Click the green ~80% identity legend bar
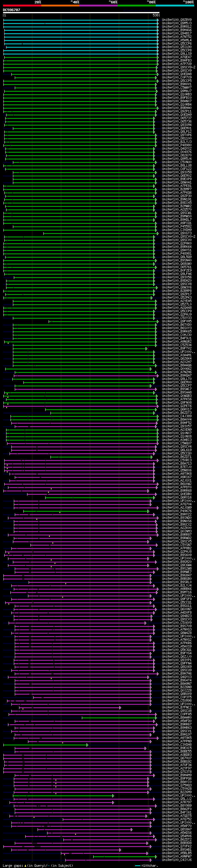The height and width of the screenshot is (868, 197). coord(137,6)
